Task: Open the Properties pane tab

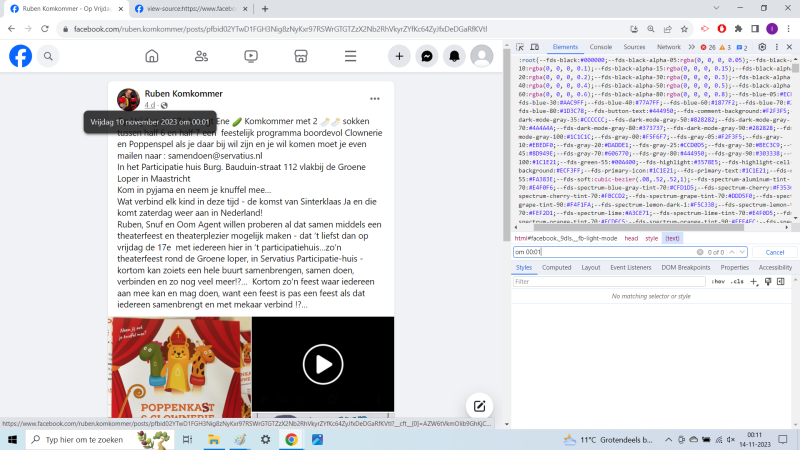Action: point(734,267)
